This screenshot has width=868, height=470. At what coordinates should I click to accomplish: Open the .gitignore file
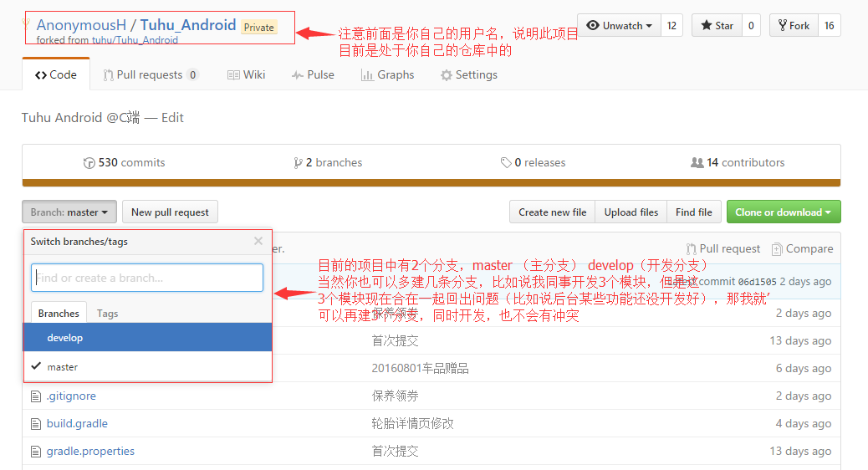point(71,396)
